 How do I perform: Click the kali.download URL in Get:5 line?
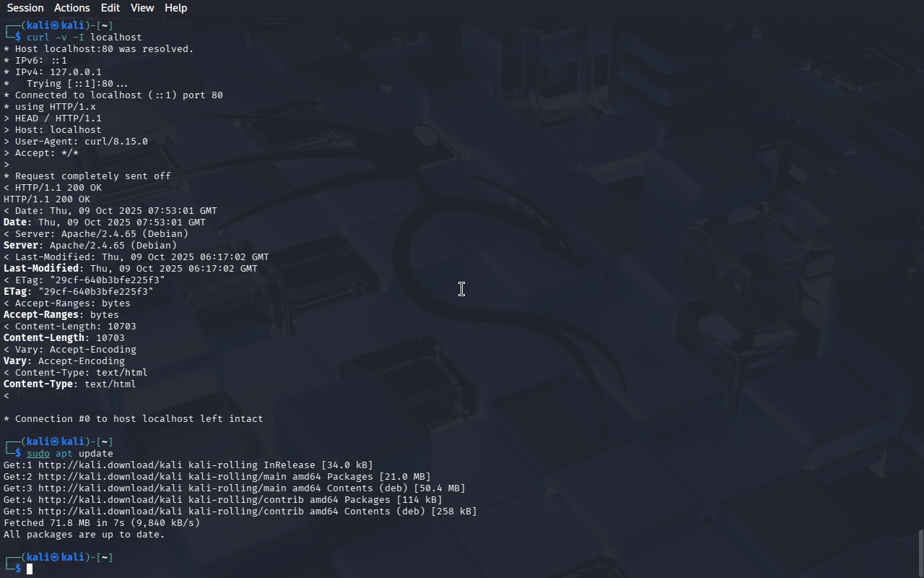[110, 512]
